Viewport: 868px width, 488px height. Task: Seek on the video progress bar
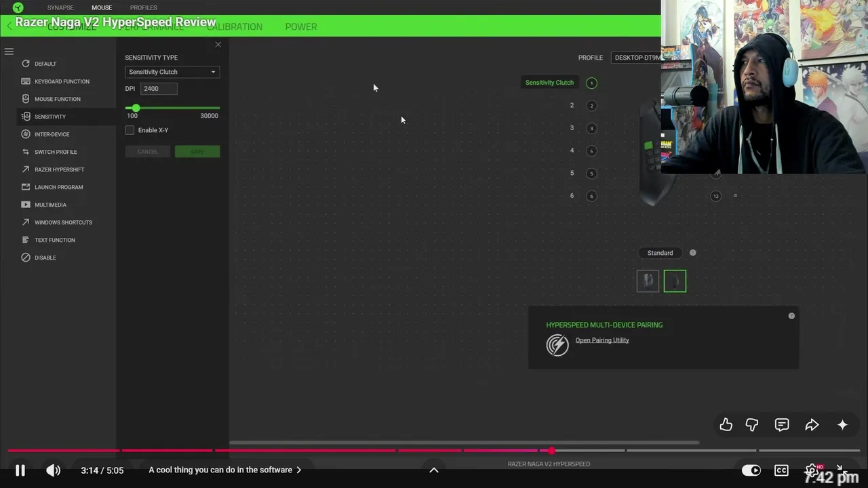(434, 450)
